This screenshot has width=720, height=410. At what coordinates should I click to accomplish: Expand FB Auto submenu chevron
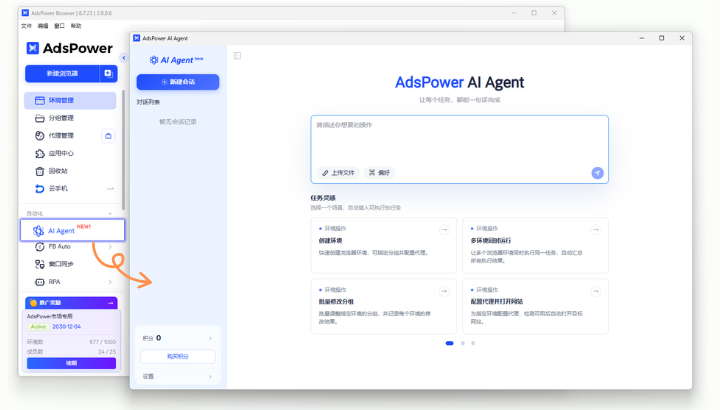coord(110,247)
